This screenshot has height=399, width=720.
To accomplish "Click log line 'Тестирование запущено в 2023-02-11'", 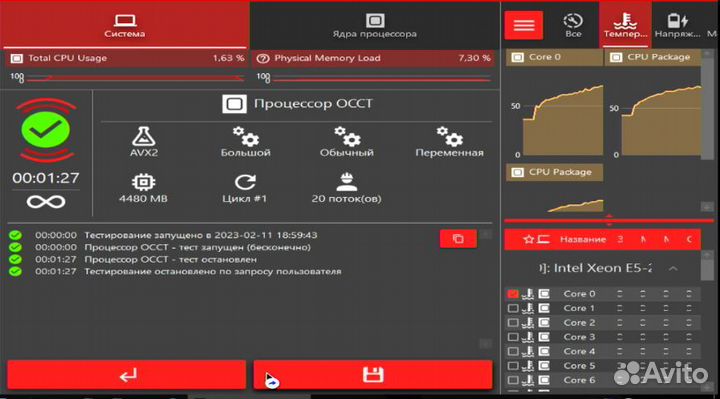I will click(201, 235).
